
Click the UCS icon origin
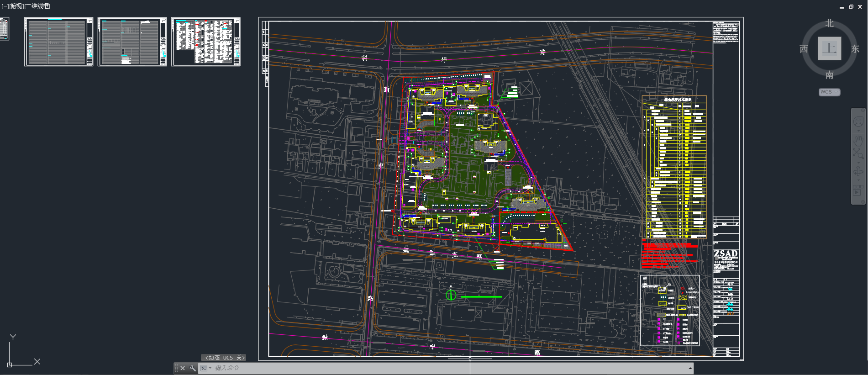click(x=10, y=364)
